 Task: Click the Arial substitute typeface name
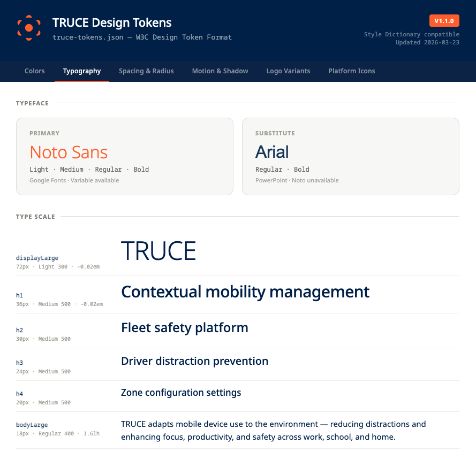click(272, 152)
